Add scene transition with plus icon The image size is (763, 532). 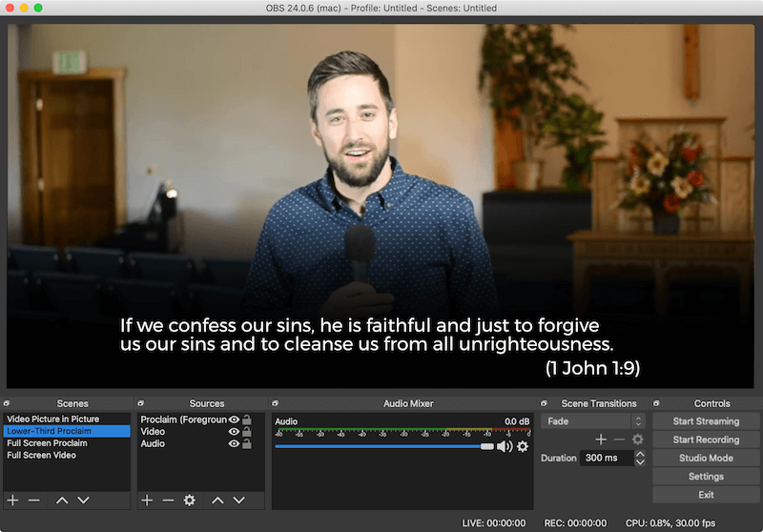click(x=601, y=440)
